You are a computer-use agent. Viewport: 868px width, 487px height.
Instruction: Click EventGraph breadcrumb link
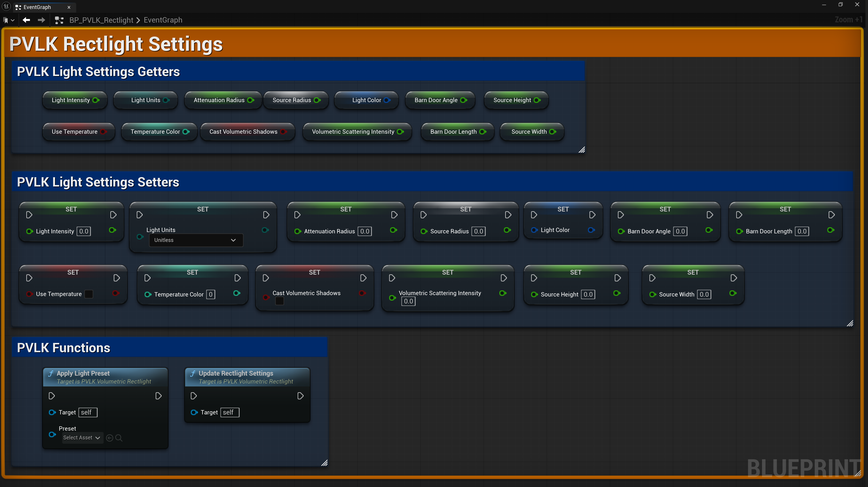163,20
